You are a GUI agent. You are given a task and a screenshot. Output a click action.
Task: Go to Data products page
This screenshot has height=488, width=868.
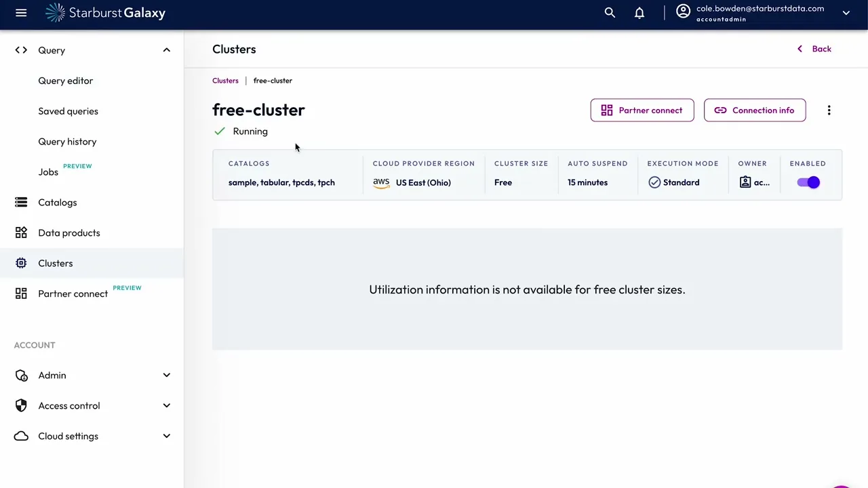(x=69, y=233)
